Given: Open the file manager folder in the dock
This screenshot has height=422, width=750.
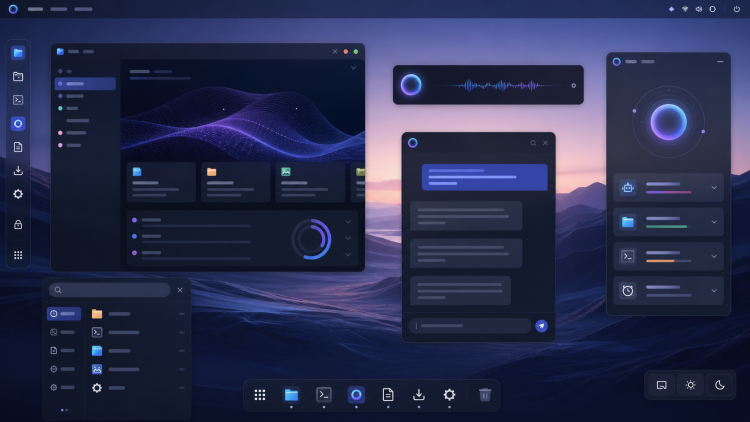Looking at the screenshot, I should (x=291, y=395).
